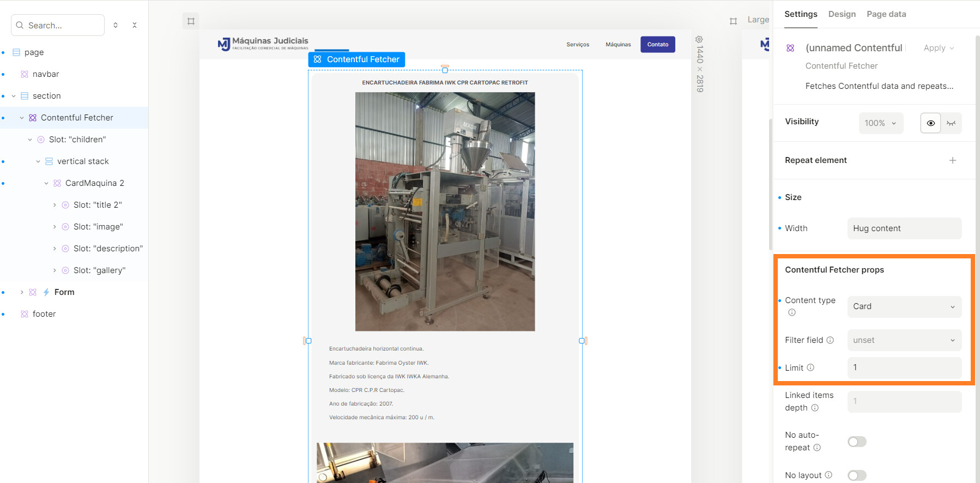Click the Contato button in the navbar
This screenshot has height=483, width=980.
[x=657, y=45]
